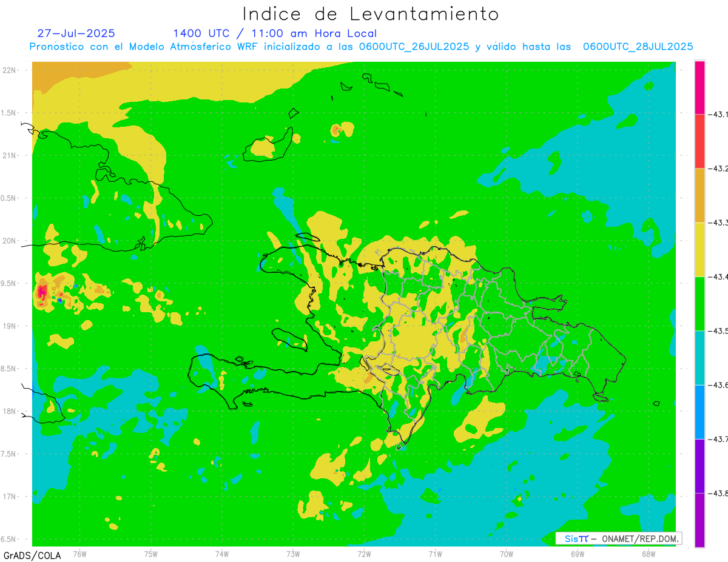
Task: Click the 20N latitude label
Action: click(x=10, y=241)
